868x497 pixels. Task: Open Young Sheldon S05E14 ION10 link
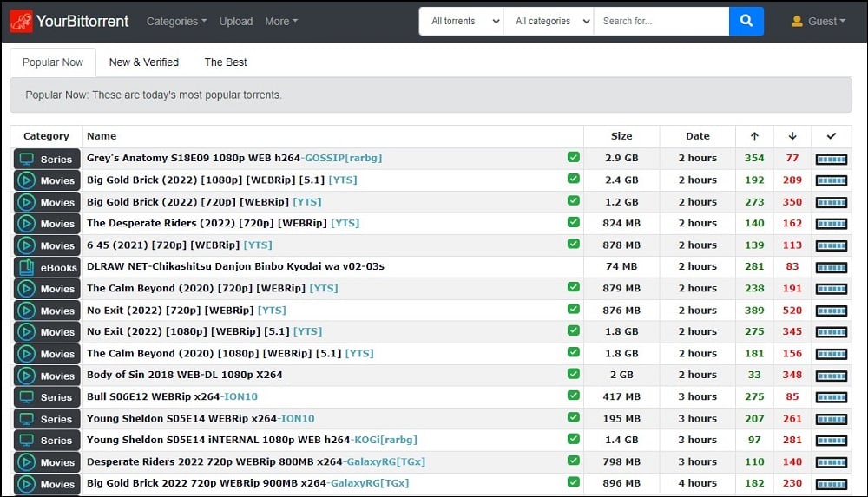(x=201, y=419)
